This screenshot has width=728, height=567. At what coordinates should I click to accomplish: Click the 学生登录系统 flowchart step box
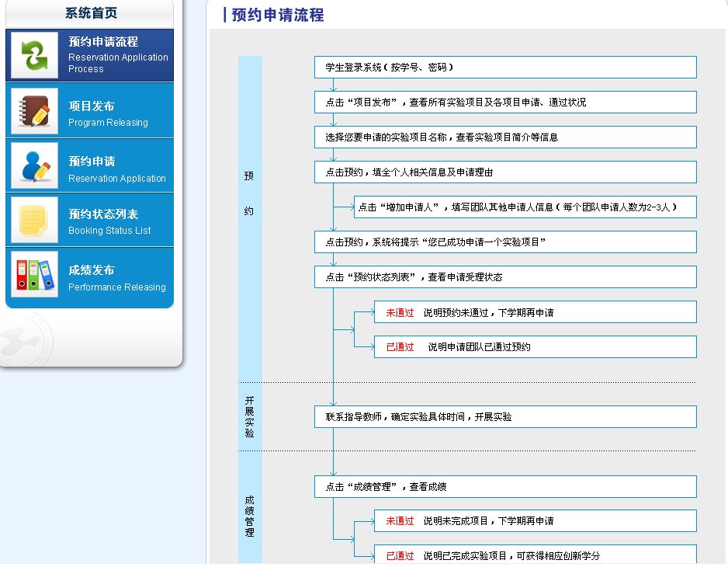505,68
